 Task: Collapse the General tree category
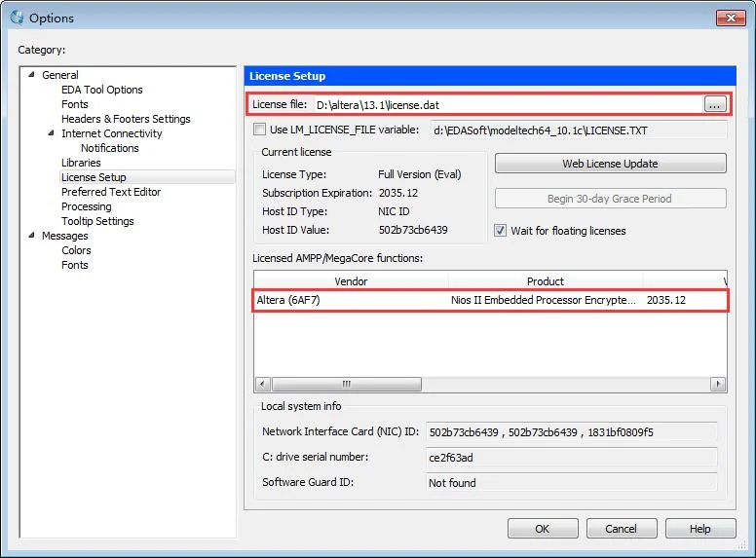click(30, 75)
